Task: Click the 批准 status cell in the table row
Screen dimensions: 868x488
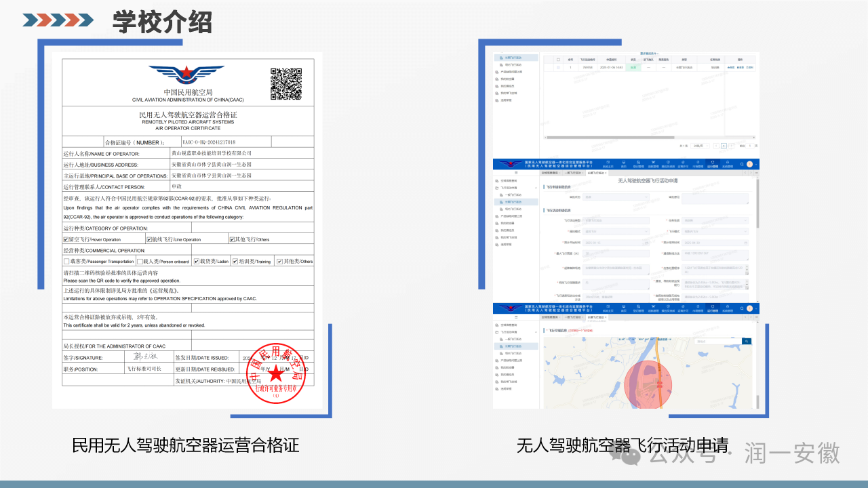Action: point(633,68)
